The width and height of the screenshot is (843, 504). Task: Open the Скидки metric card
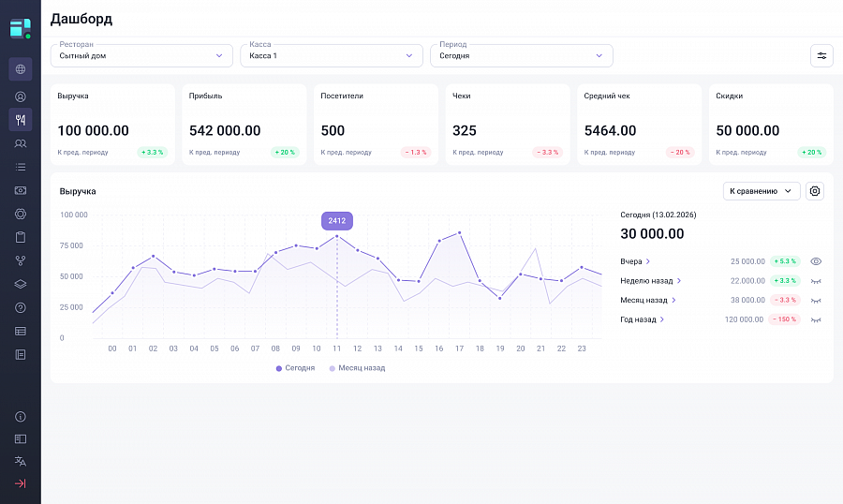coord(771,125)
